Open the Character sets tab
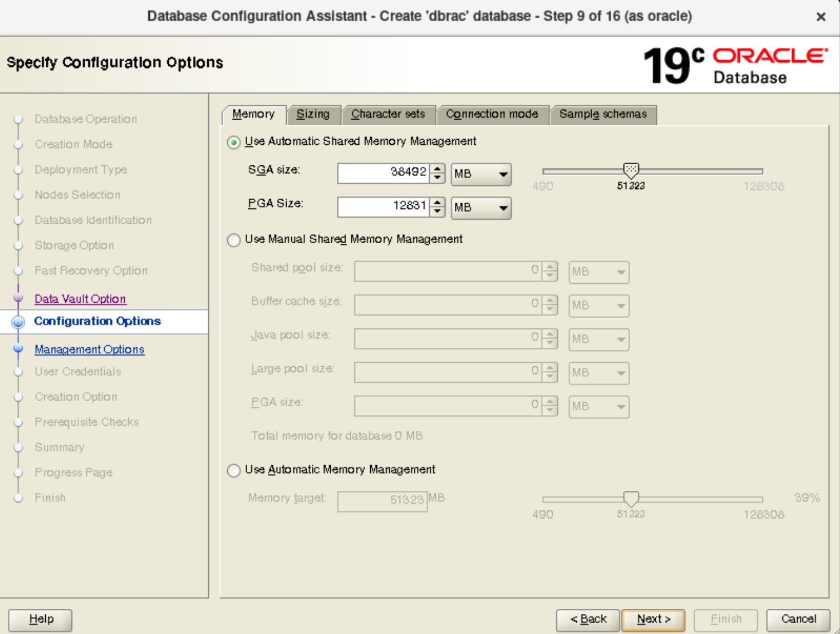Viewport: 840px width, 634px height. 388,114
